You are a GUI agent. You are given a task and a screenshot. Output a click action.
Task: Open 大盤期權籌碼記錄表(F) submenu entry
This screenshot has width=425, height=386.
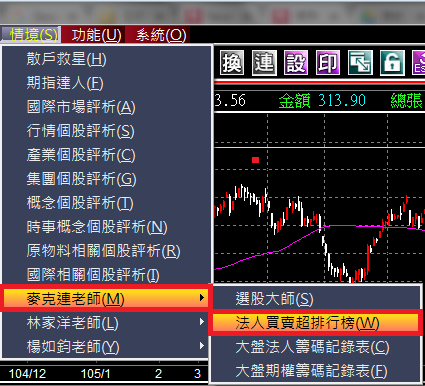point(316,371)
